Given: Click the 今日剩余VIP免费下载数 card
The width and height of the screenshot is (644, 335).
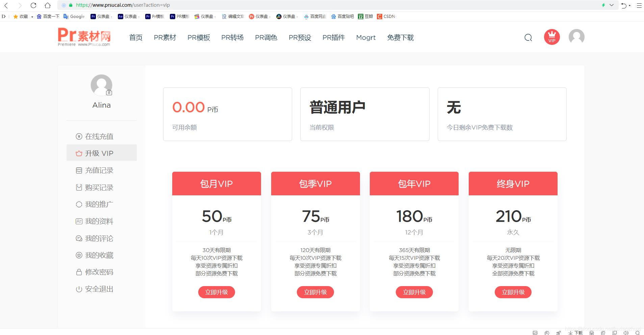Looking at the screenshot, I should click(502, 114).
